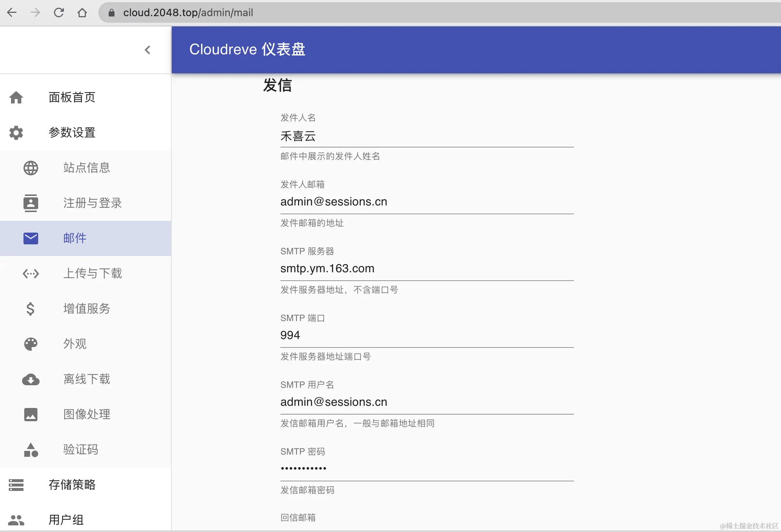This screenshot has height=532, width=781.
Task: Click the person icon beside 注册与登录
Action: coord(30,203)
